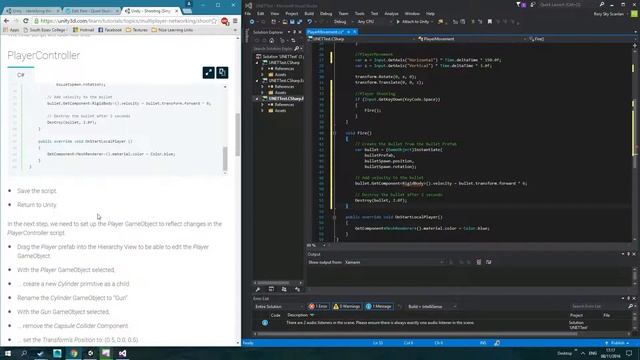Click the Undo icon in Visual Studio toolbar
Viewport: 640px width, 360px height.
pyautogui.click(x=310, y=22)
